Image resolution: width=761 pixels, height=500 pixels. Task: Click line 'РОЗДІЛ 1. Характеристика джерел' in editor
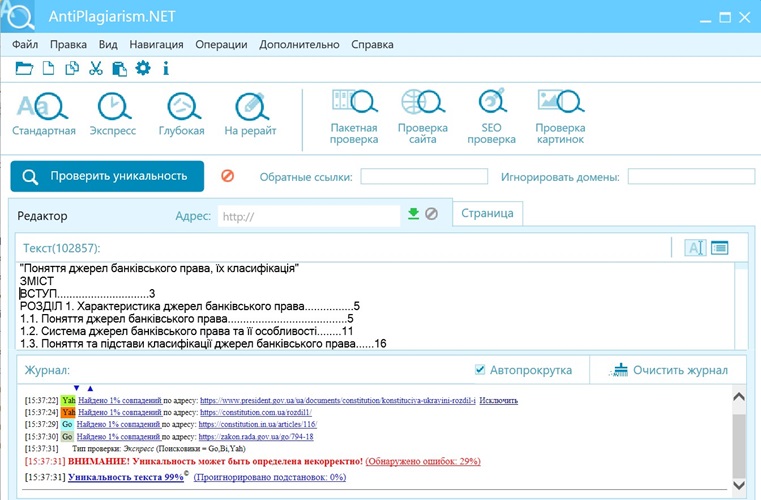click(190, 306)
